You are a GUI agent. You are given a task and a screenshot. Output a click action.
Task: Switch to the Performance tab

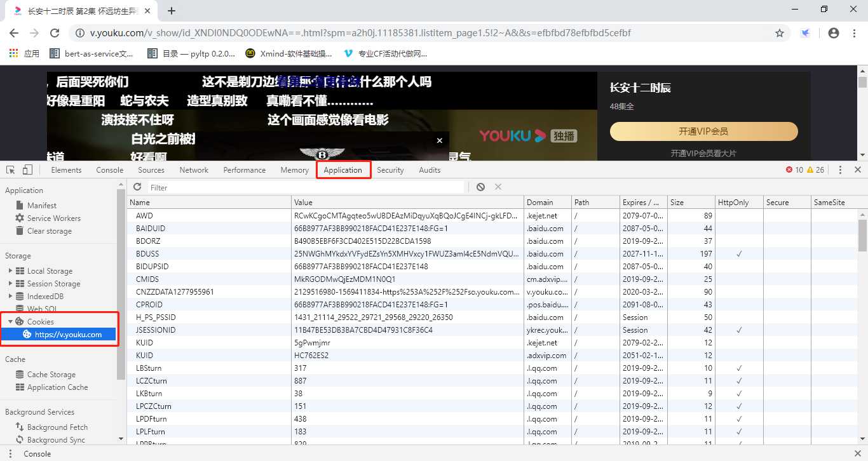(245, 170)
